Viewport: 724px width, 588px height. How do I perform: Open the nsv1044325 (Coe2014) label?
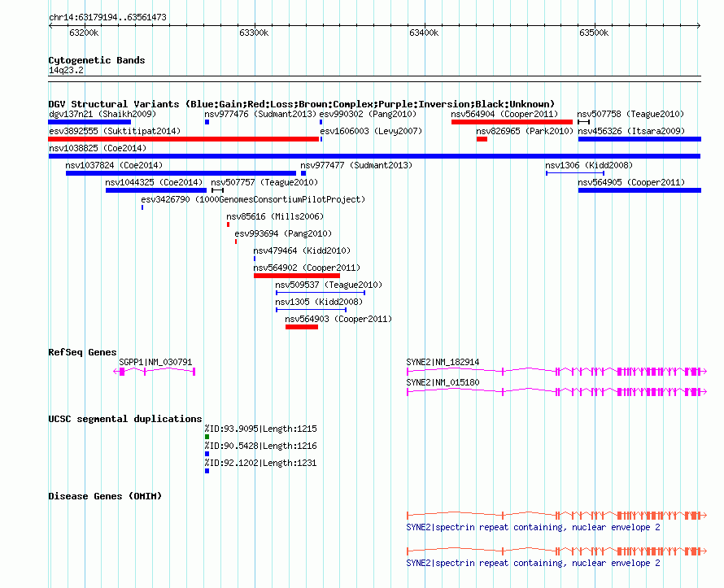click(x=155, y=182)
